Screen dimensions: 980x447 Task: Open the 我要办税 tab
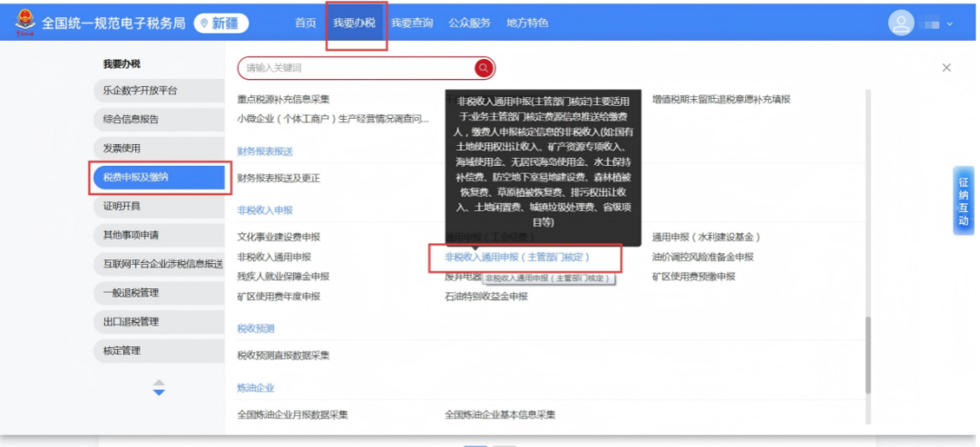tap(354, 23)
